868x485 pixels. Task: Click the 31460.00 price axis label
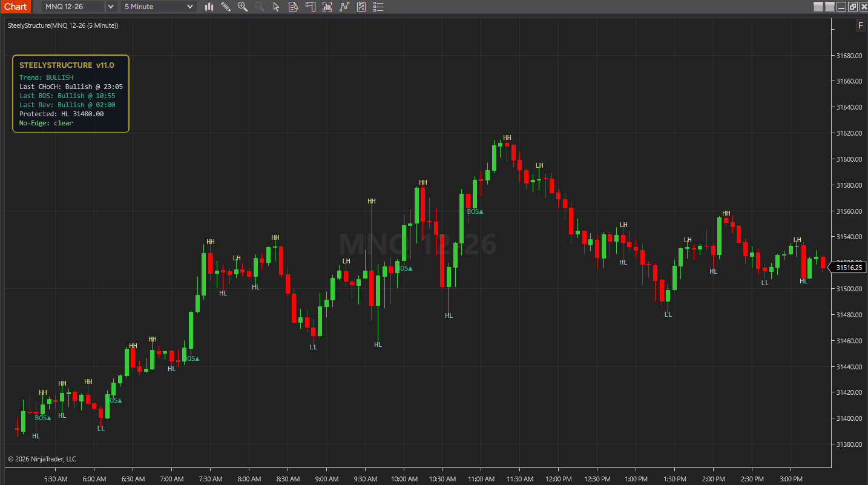coord(849,341)
